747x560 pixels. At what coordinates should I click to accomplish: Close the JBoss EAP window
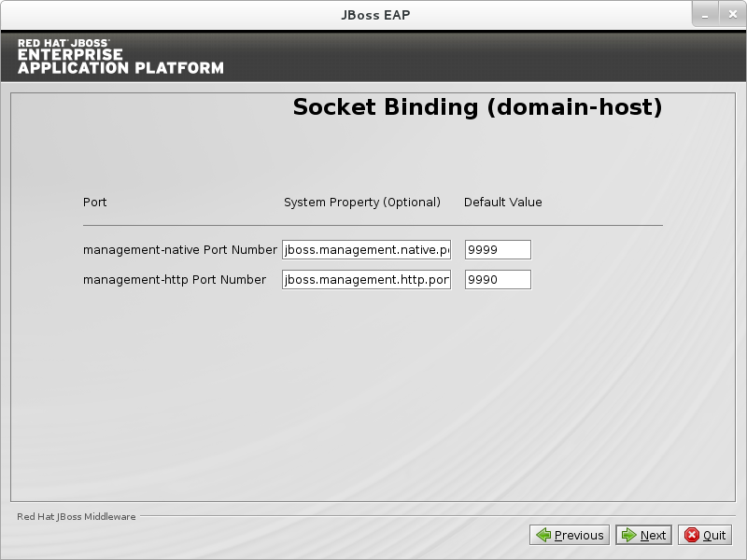(730, 13)
